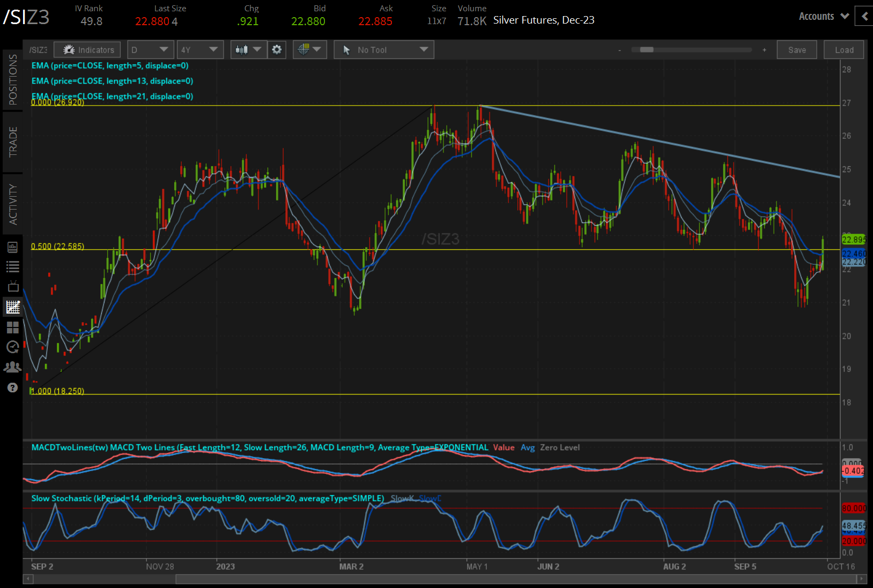873x588 pixels.
Task: Open the Indicators editor
Action: [87, 49]
